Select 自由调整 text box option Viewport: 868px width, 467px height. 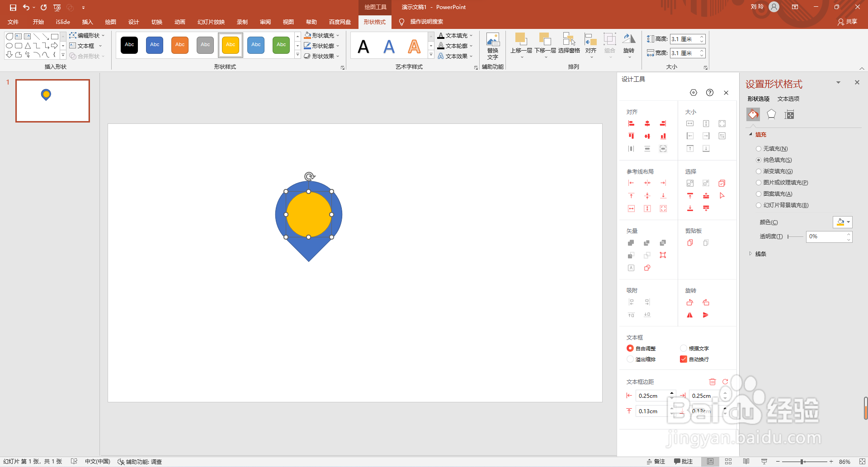click(641, 349)
